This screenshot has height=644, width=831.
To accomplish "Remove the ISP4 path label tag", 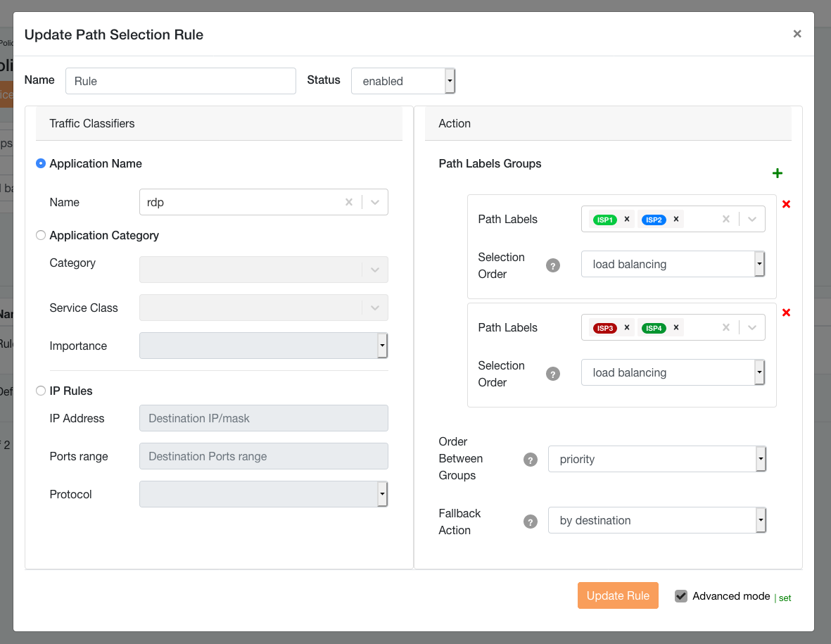I will pyautogui.click(x=675, y=327).
